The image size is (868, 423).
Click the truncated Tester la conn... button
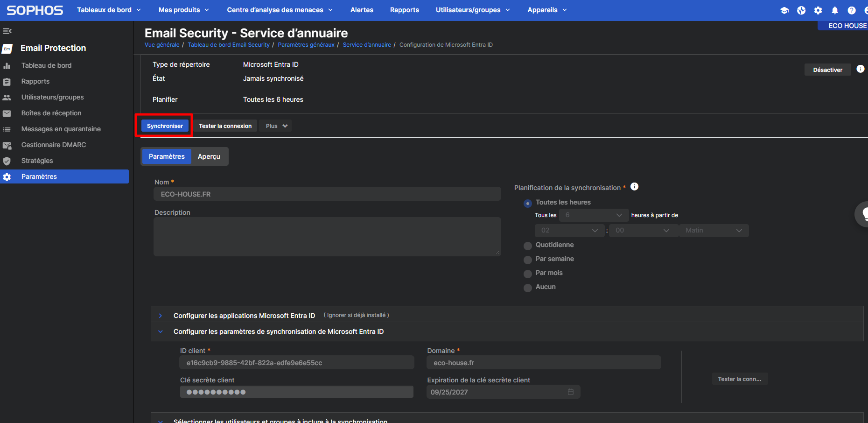(740, 379)
